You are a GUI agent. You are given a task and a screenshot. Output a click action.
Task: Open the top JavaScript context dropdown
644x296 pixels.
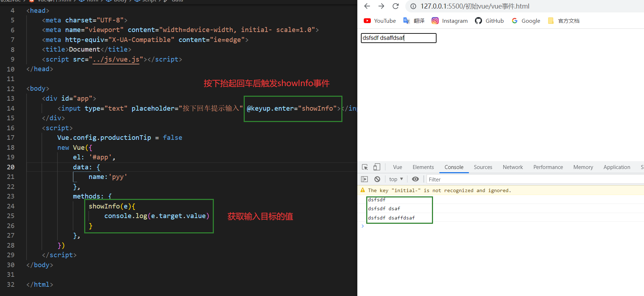(x=396, y=179)
